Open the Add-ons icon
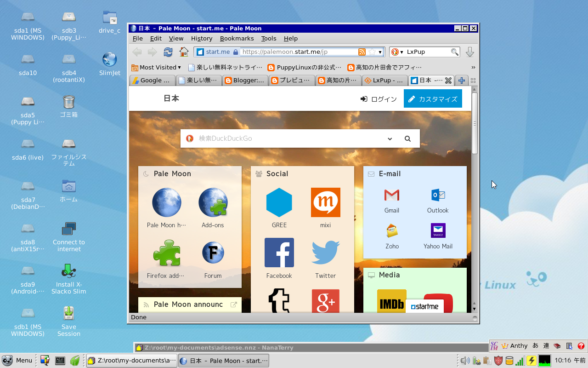Viewport: 588px width, 368px height. pyautogui.click(x=213, y=202)
